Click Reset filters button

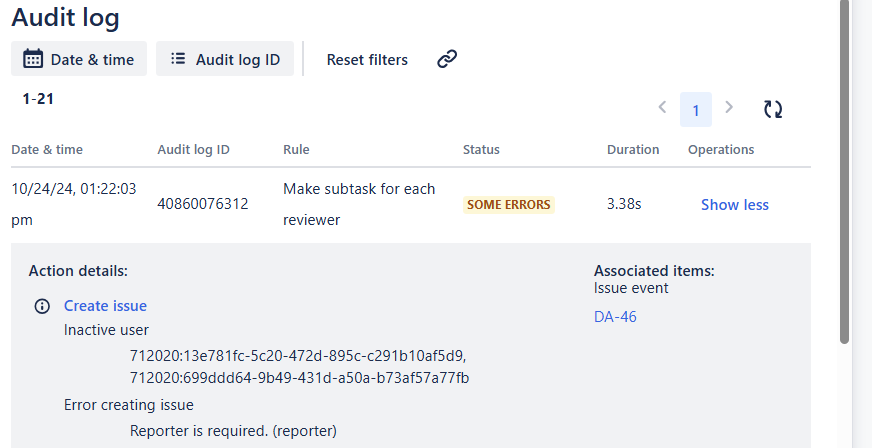[367, 59]
